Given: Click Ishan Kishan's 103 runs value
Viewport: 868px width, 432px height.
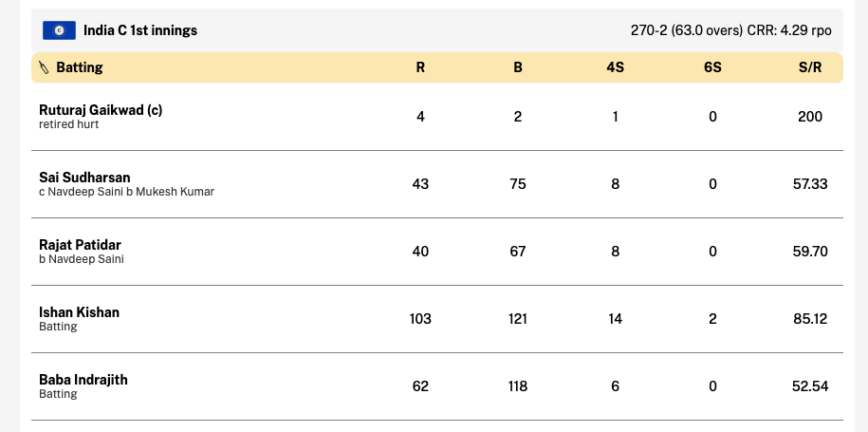Looking at the screenshot, I should point(420,319).
